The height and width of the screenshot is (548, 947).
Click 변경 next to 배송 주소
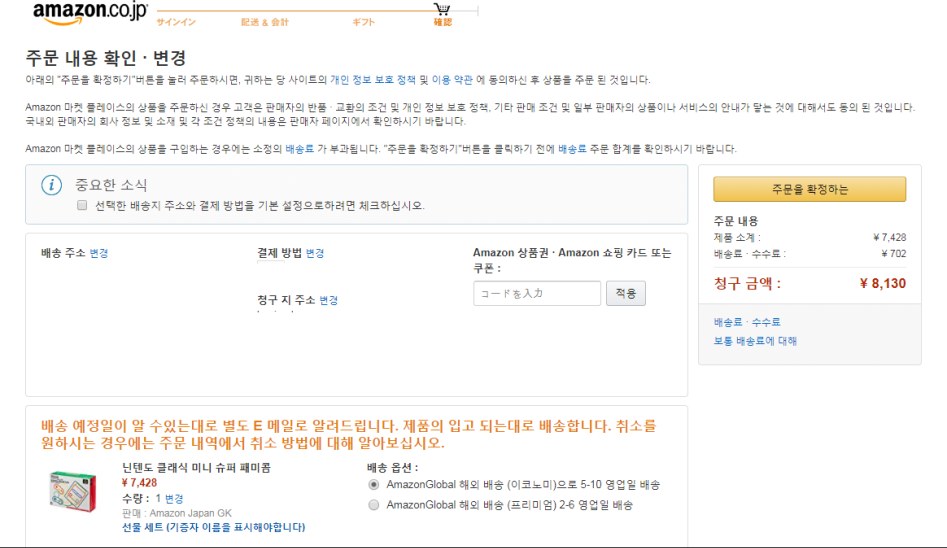[99, 253]
